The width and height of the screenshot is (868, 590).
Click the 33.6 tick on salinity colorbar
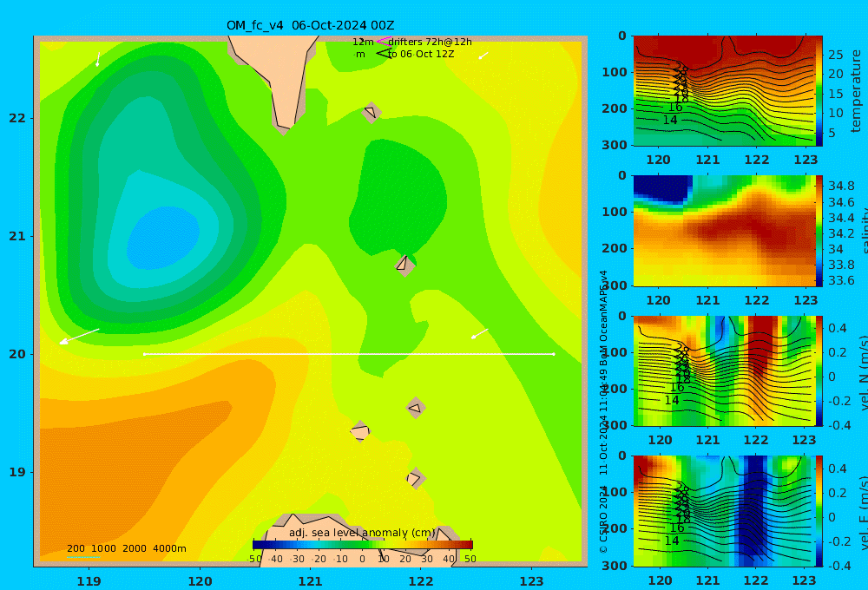click(x=841, y=280)
